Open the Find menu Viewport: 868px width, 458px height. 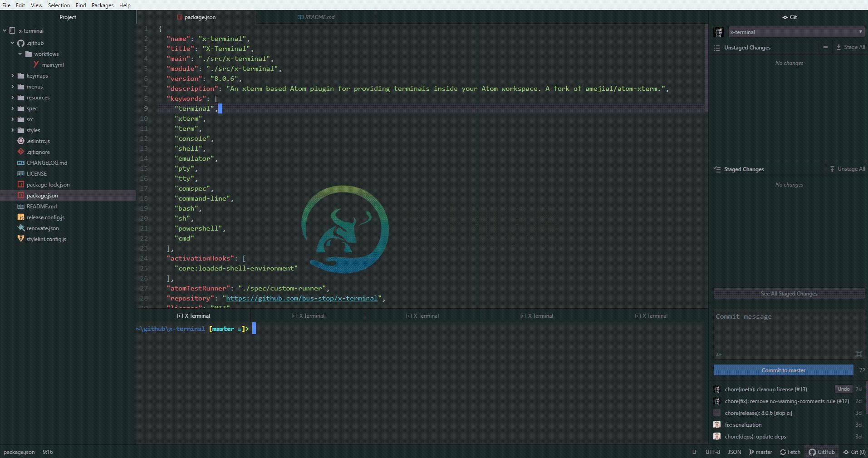click(x=81, y=5)
